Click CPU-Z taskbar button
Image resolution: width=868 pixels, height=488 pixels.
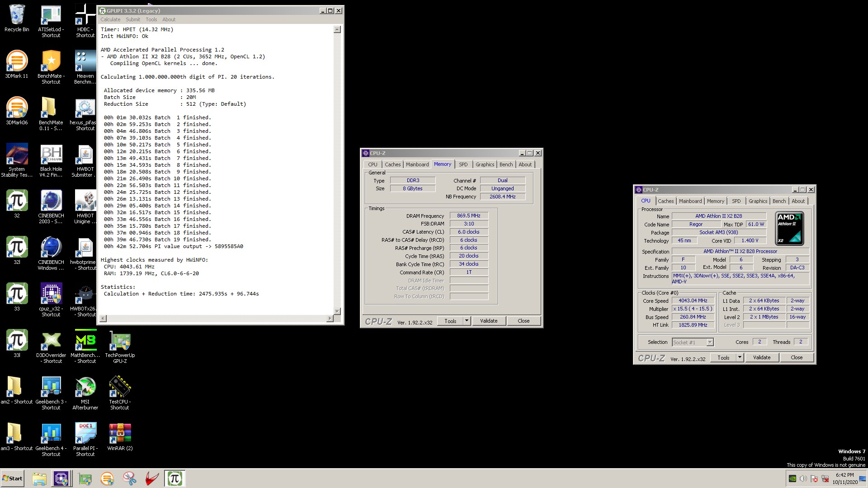(61, 479)
